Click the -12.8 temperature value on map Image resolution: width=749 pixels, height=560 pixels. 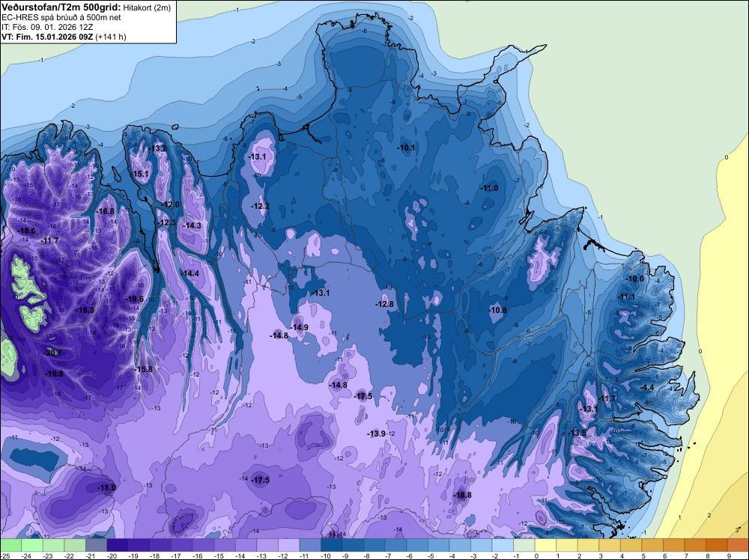[384, 304]
